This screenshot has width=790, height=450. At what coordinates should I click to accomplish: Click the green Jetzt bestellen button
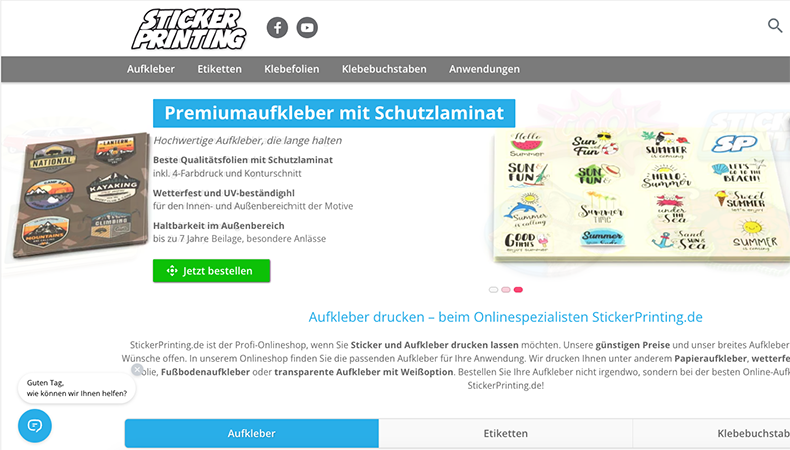(x=212, y=271)
